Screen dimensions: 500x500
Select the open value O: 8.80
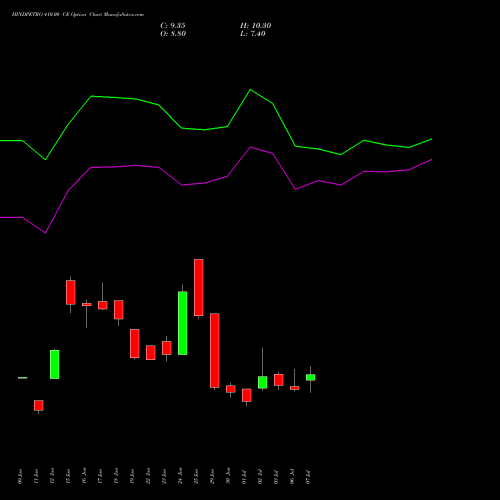click(173, 34)
